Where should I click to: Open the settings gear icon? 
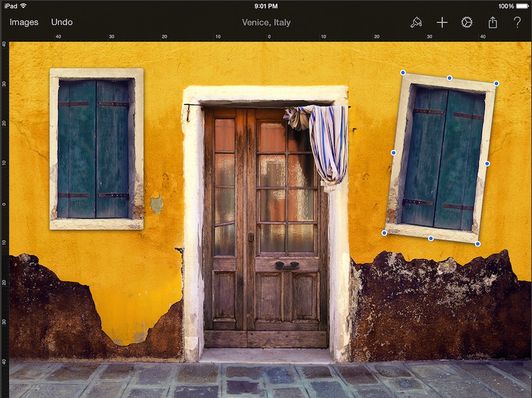(467, 23)
